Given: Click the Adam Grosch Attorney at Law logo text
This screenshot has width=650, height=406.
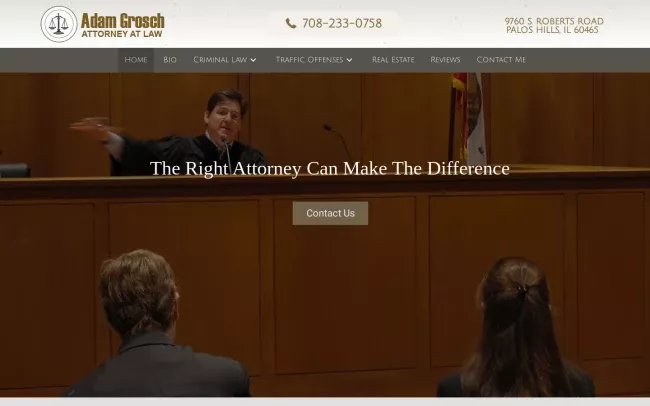Looking at the screenshot, I should coord(123,25).
